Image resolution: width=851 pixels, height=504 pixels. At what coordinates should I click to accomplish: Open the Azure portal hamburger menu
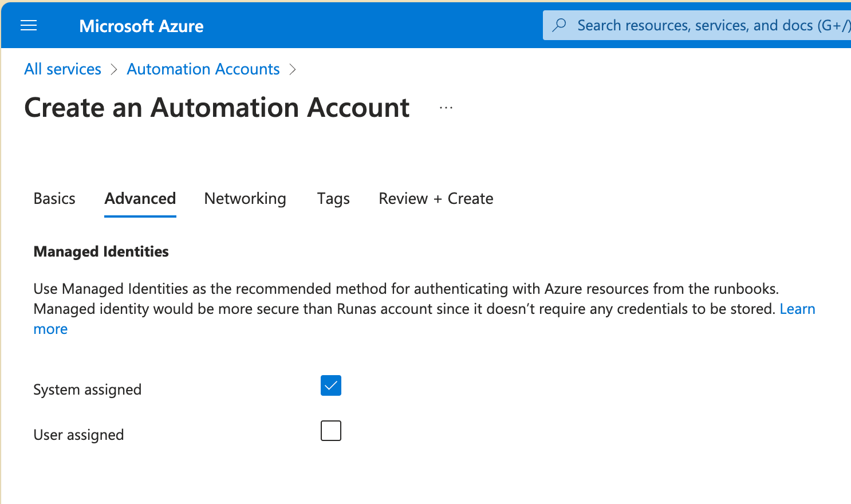pos(29,26)
